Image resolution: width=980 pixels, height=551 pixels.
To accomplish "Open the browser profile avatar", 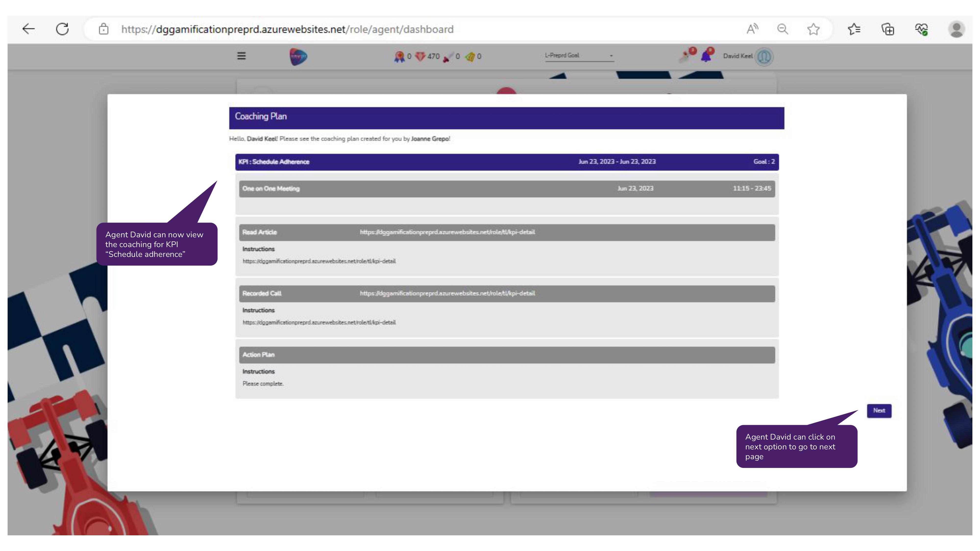I will click(x=956, y=29).
